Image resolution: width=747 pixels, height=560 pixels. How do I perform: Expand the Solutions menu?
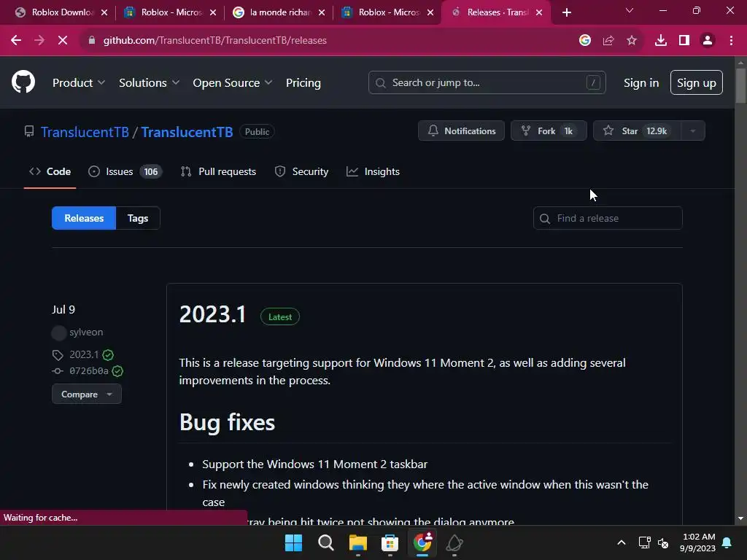[x=149, y=83]
